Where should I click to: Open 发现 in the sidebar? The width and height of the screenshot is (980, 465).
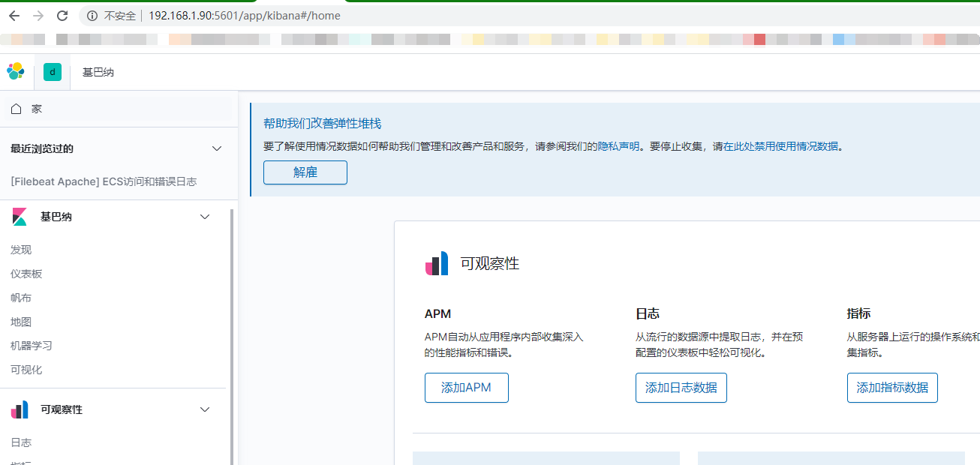21,250
